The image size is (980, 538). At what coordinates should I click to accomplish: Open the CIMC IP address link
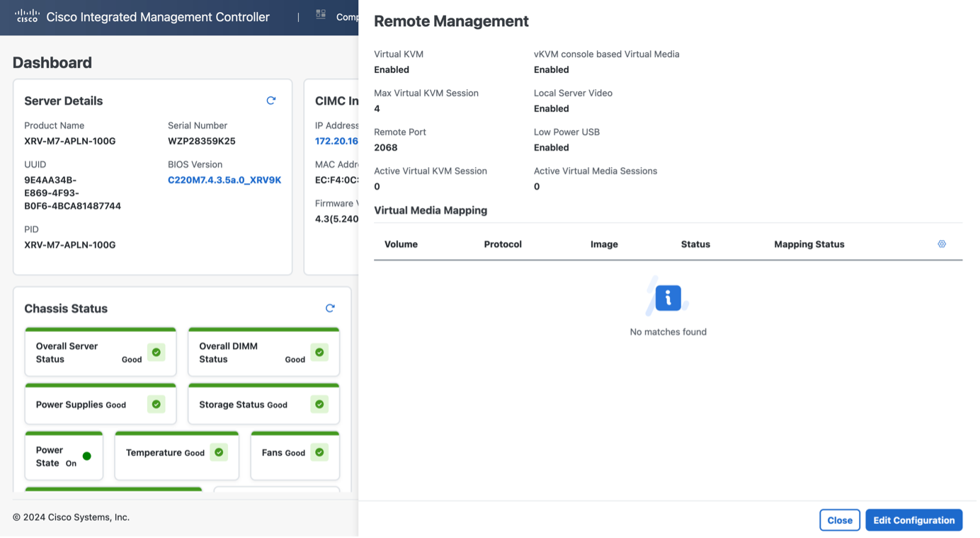[x=336, y=141]
